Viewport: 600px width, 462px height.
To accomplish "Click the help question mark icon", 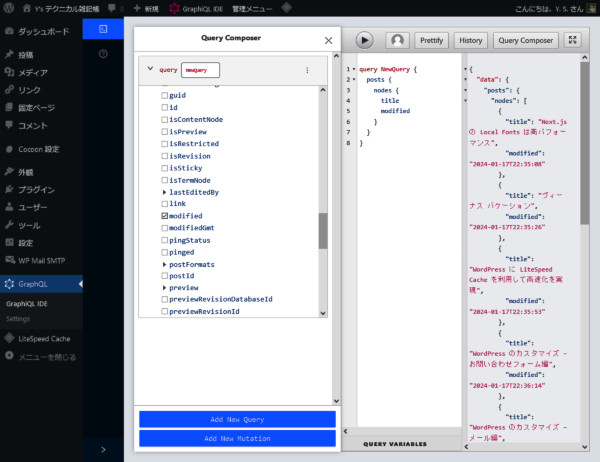I will [103, 53].
